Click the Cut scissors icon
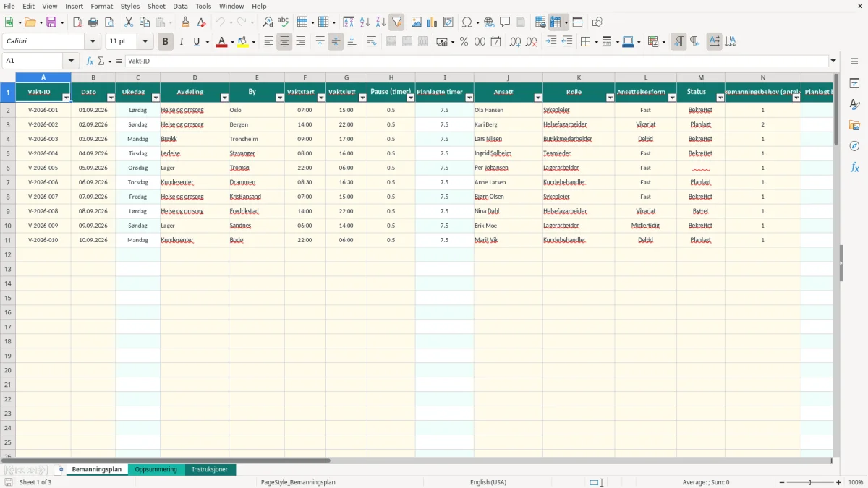Screen dimensions: 868x488 pyautogui.click(x=129, y=22)
